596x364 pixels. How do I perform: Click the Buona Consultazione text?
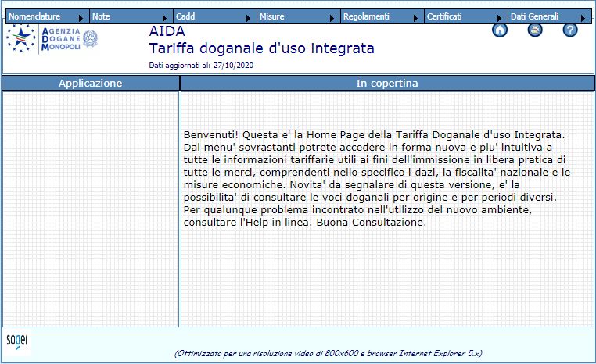coord(372,222)
